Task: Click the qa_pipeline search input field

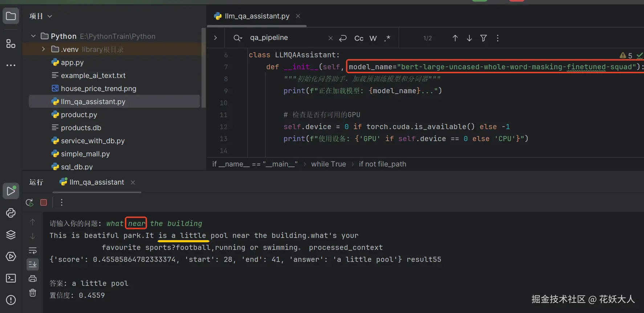Action: pyautogui.click(x=287, y=38)
